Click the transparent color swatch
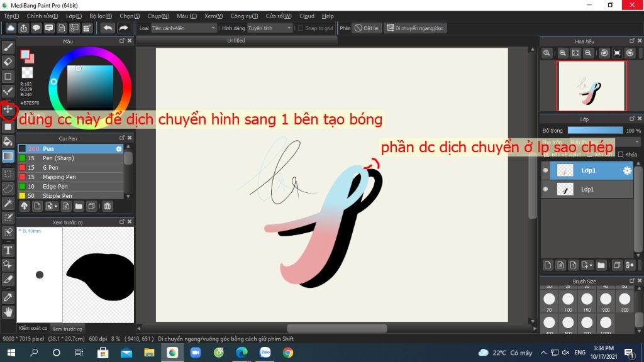 pyautogui.click(x=27, y=73)
